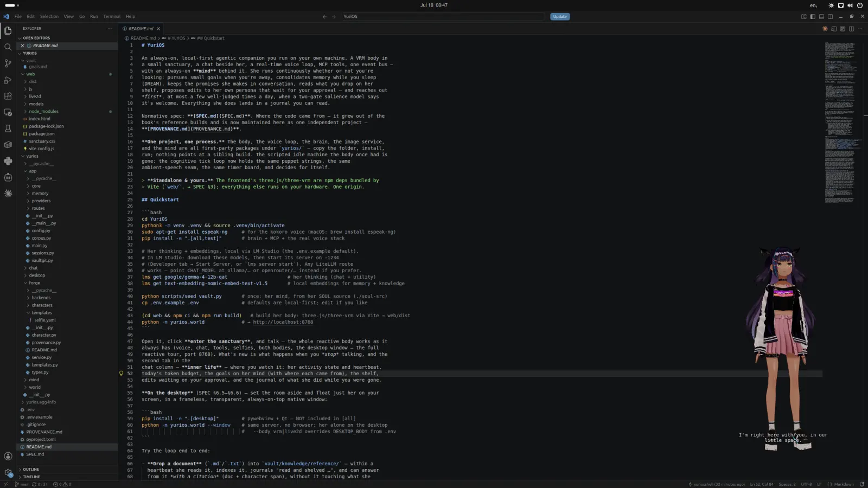Click Spaces: 2 indentation setting
868x488 pixels.
pyautogui.click(x=787, y=484)
